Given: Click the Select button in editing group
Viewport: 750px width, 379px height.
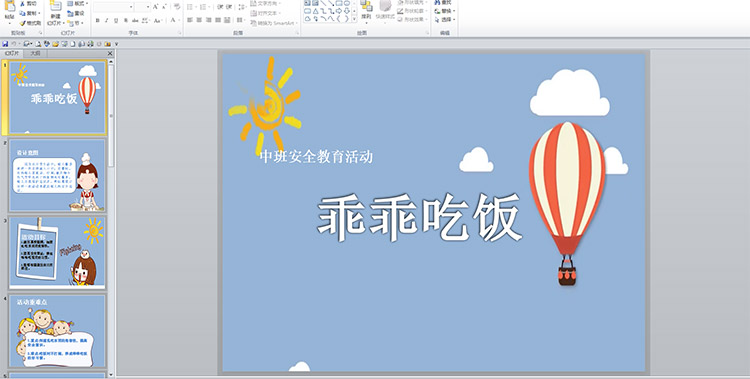Looking at the screenshot, I should coord(445,20).
